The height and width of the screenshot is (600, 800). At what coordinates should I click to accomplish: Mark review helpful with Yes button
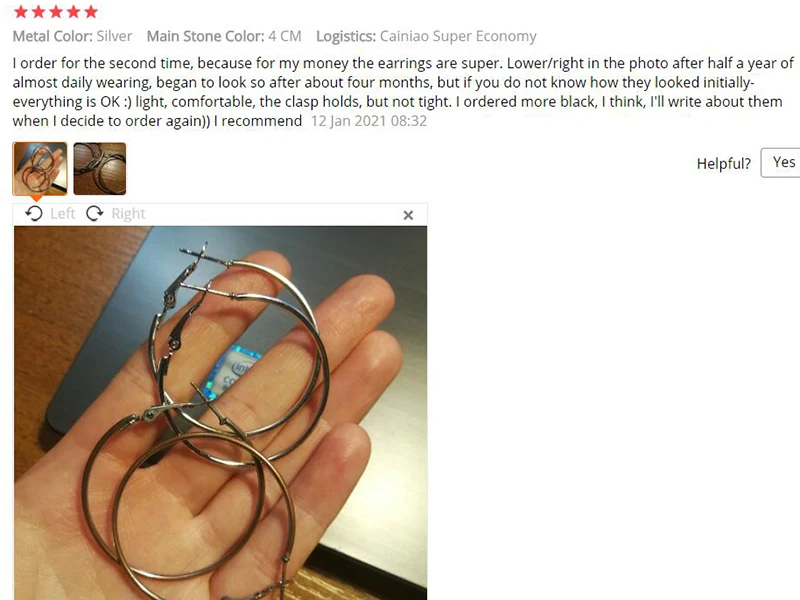pyautogui.click(x=781, y=163)
